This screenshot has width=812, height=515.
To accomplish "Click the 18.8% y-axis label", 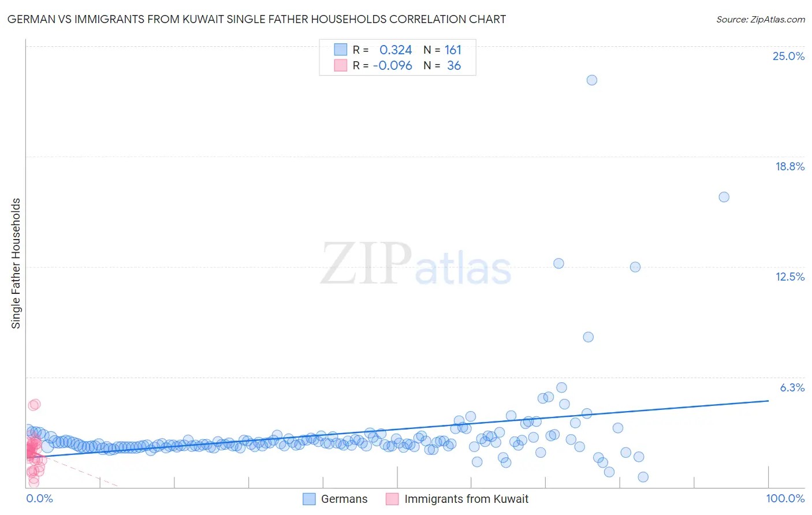I will click(x=789, y=166).
